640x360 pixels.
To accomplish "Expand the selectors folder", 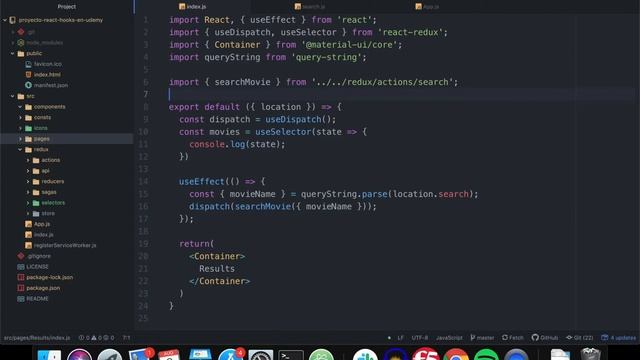I will coord(28,203).
